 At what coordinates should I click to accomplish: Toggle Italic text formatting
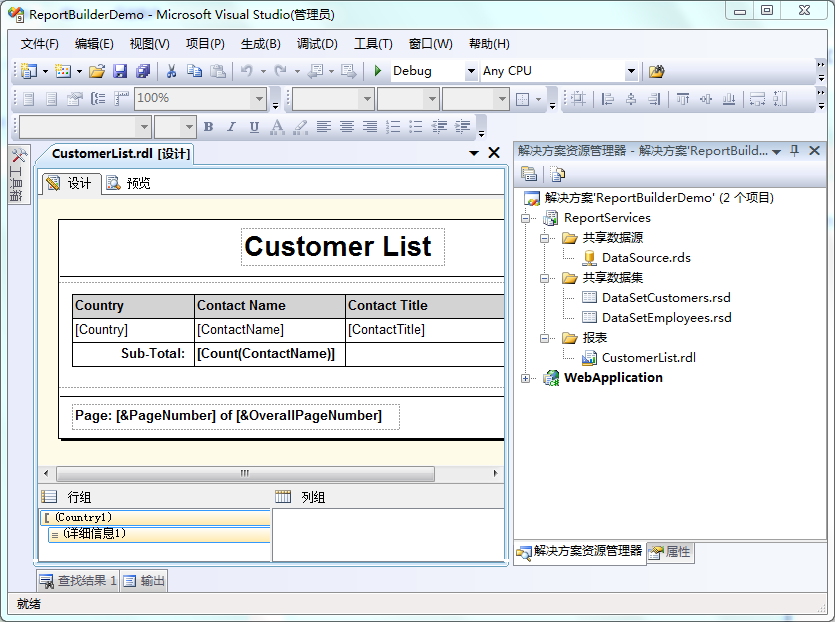click(x=231, y=127)
